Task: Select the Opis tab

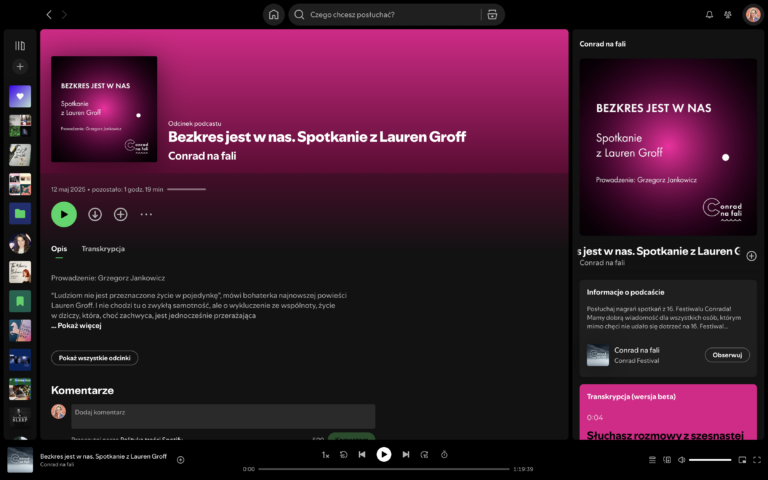Action: [59, 248]
